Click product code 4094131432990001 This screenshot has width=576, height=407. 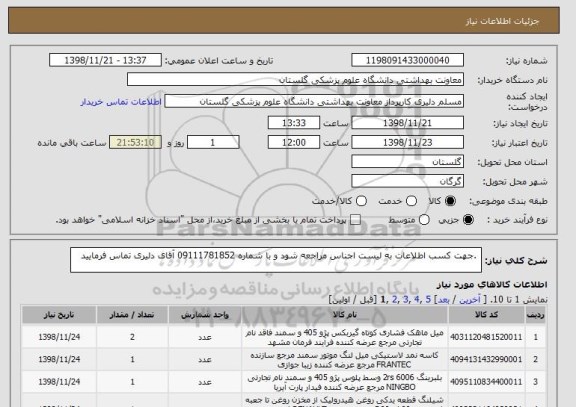[x=486, y=359]
